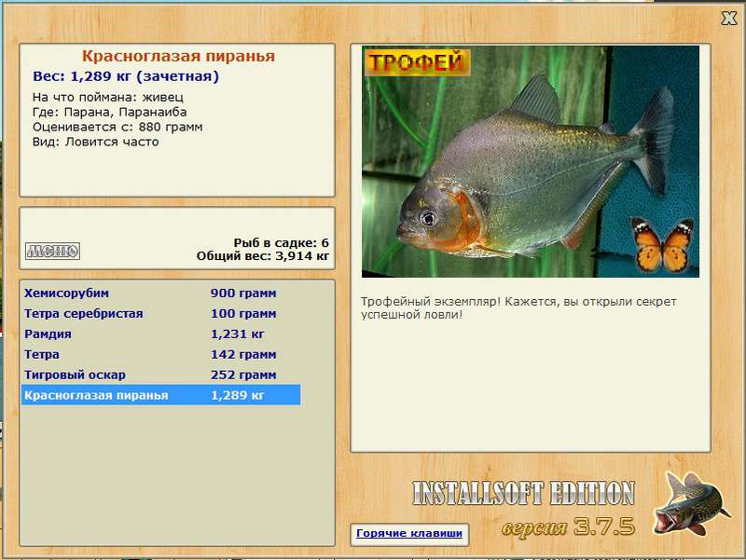The height and width of the screenshot is (560, 746).
Task: Click the Меню button icon
Action: click(52, 251)
